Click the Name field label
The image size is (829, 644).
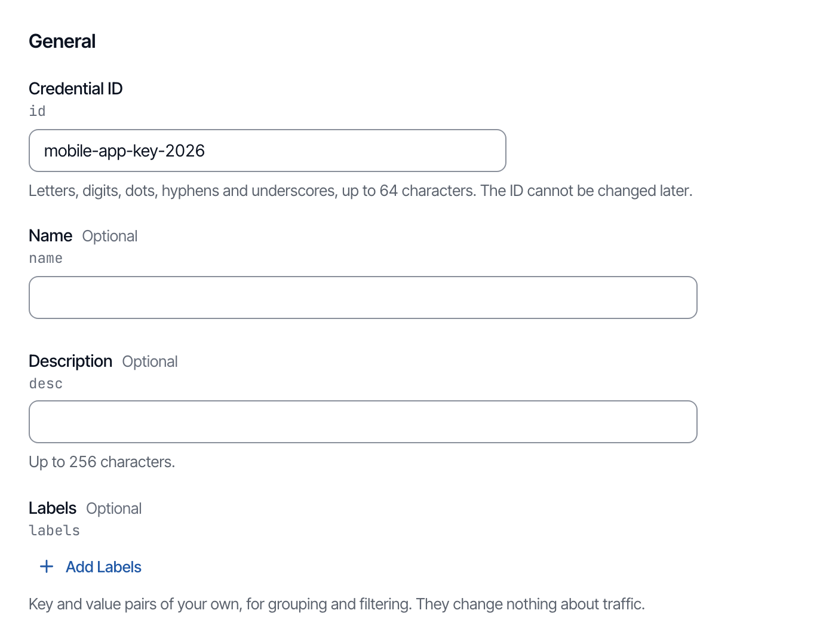[51, 235]
